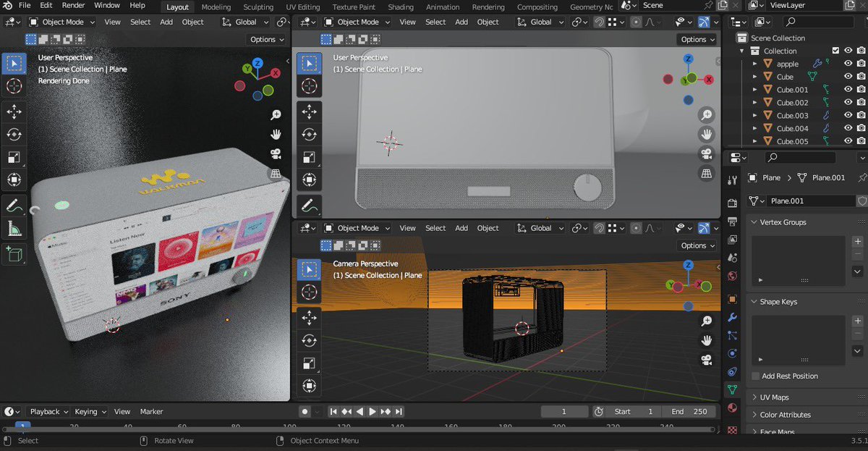
Task: Select the Scale tool in left viewport
Action: tap(14, 157)
